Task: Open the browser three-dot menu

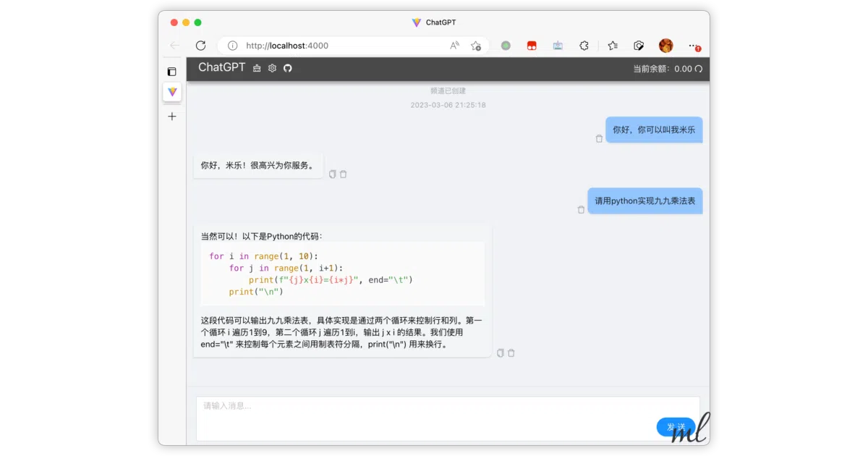Action: 692,45
